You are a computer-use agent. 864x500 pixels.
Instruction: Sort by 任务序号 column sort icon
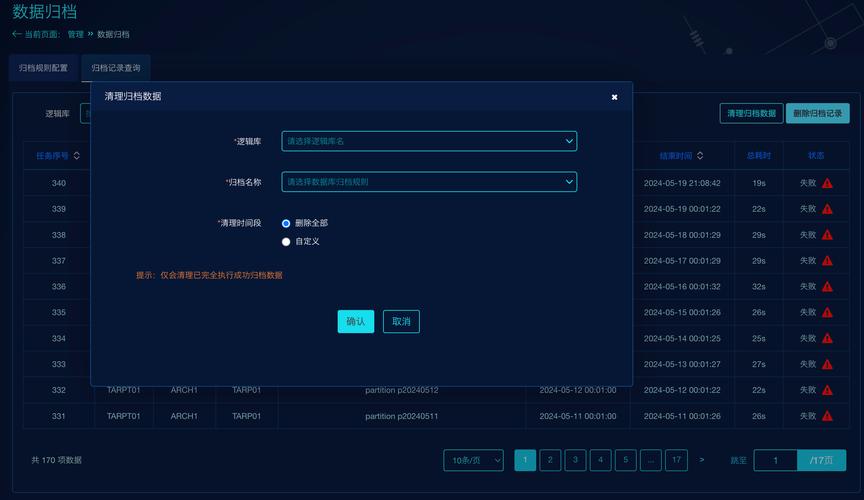(x=77, y=156)
